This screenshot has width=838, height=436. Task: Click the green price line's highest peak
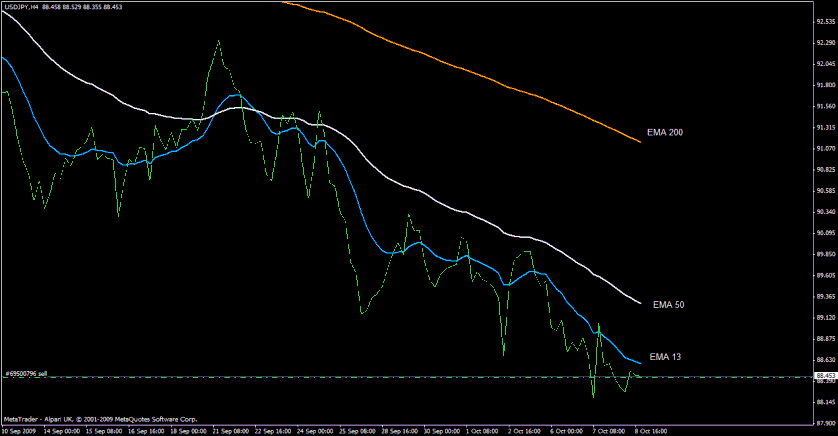pyautogui.click(x=218, y=42)
